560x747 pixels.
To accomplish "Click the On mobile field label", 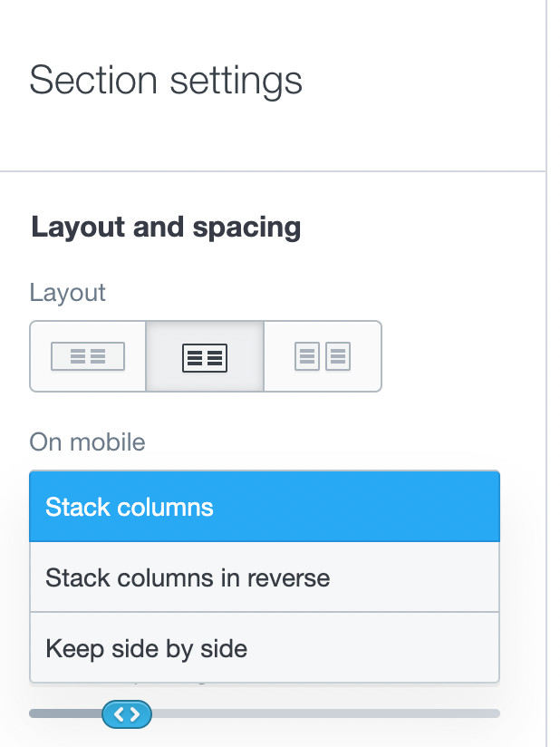I will tap(87, 441).
